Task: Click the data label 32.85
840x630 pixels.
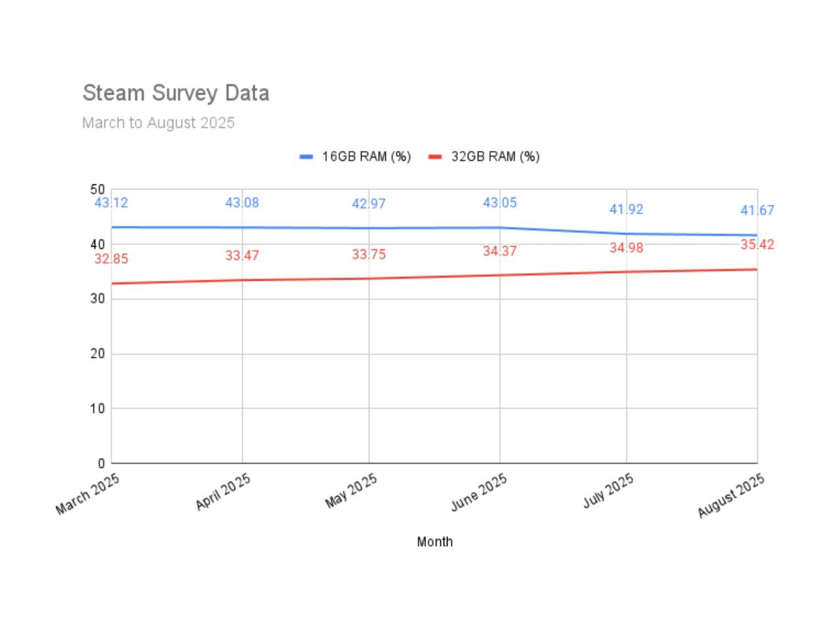Action: point(111,259)
